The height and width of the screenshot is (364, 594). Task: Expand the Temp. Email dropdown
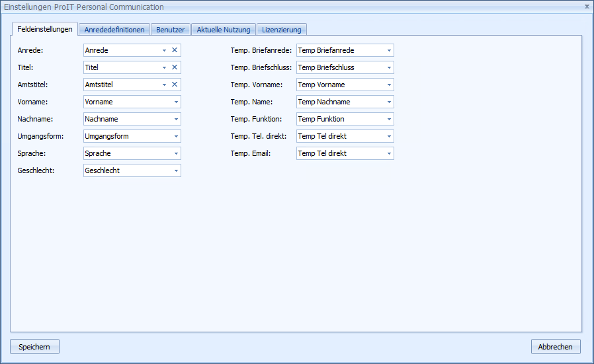pyautogui.click(x=389, y=153)
